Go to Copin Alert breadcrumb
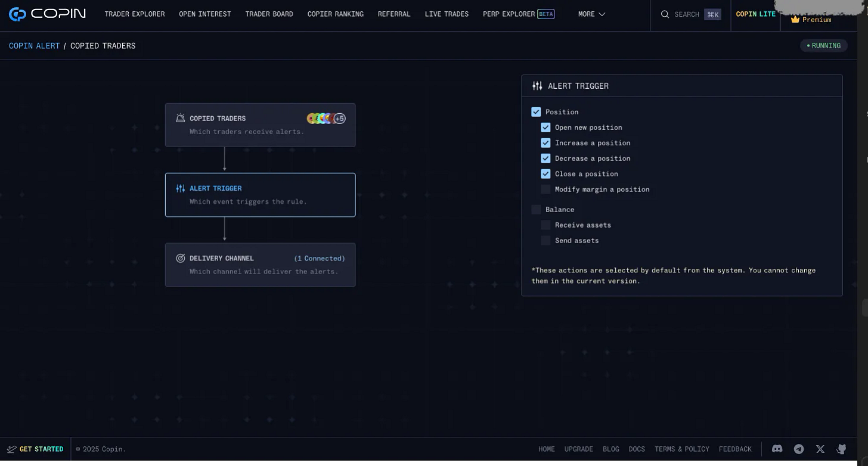Image resolution: width=868 pixels, height=466 pixels. [35, 46]
